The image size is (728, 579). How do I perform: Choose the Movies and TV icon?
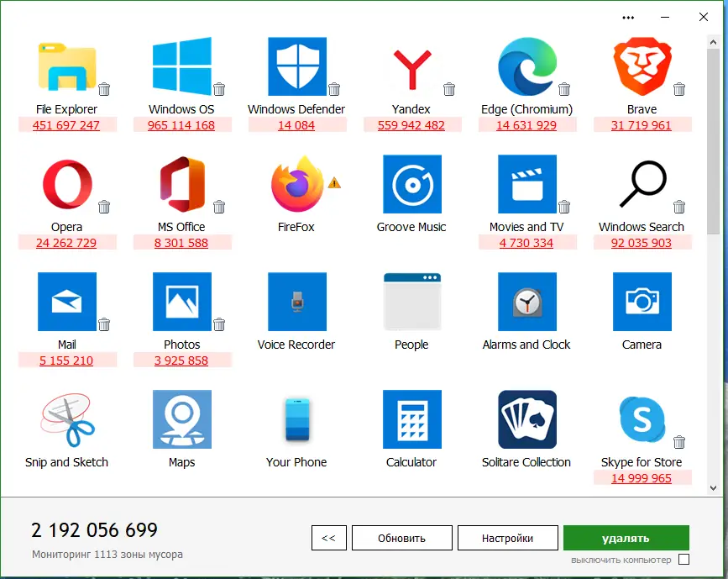pos(527,184)
